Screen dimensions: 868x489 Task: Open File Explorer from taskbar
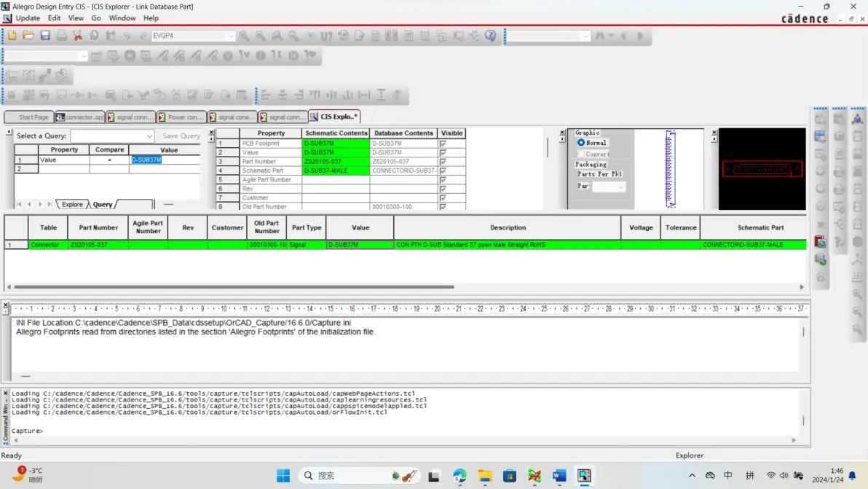pyautogui.click(x=485, y=476)
